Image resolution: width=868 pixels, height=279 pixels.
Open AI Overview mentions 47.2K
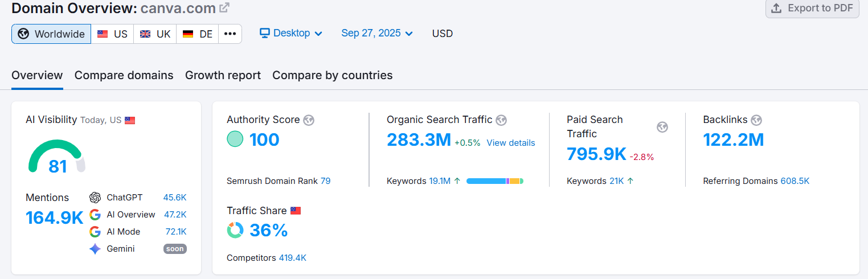[175, 215]
